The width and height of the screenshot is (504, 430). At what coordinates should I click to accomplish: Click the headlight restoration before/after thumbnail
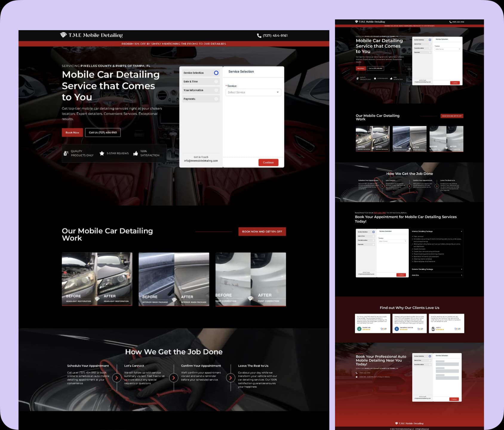(x=98, y=279)
